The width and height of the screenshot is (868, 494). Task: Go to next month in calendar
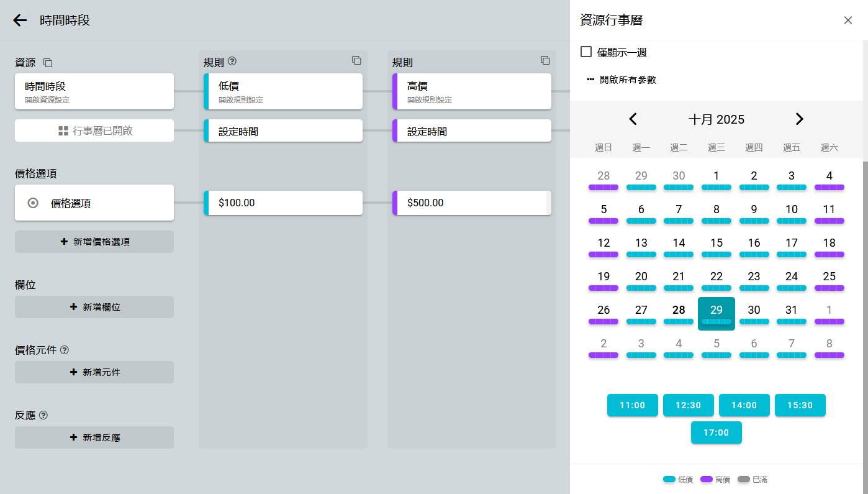[800, 119]
